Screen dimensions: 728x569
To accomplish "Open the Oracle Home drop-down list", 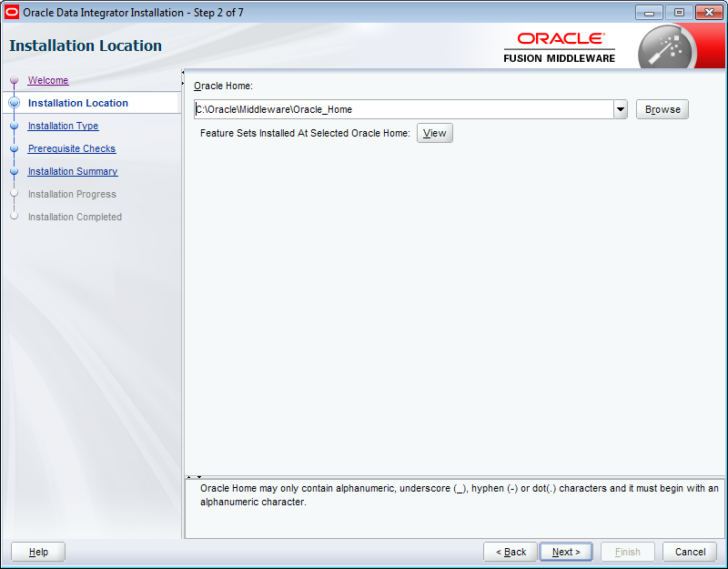I will point(620,108).
